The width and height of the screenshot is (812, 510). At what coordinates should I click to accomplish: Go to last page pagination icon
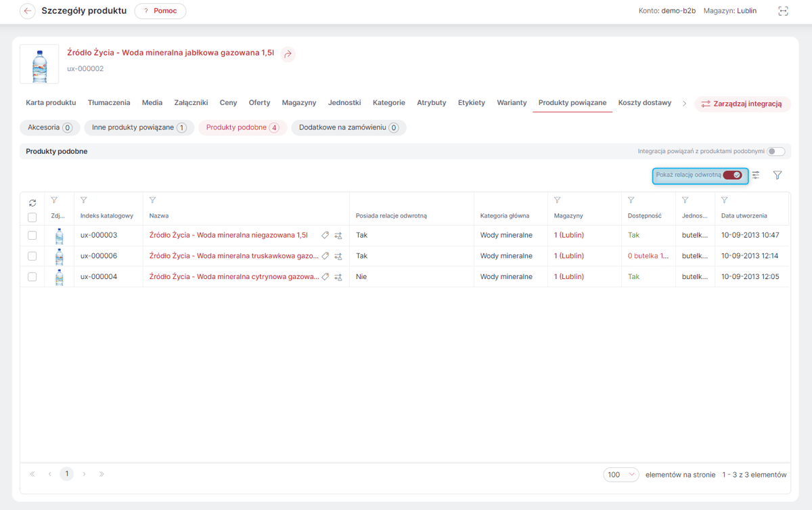tap(101, 474)
